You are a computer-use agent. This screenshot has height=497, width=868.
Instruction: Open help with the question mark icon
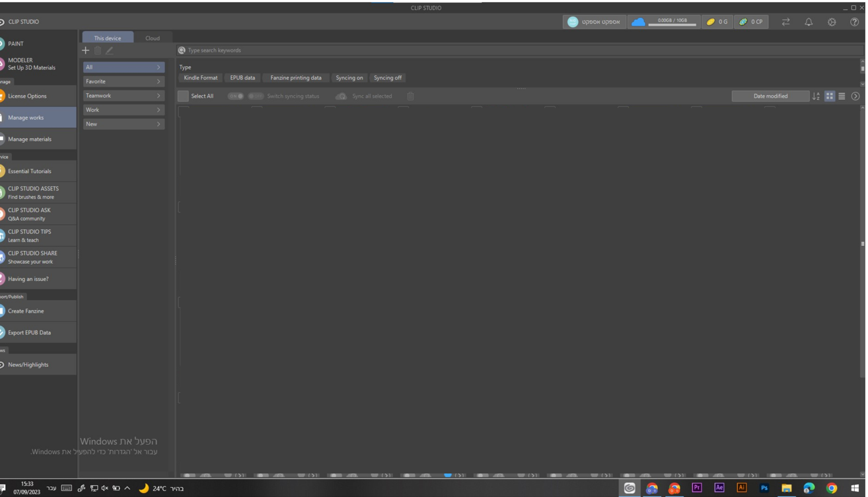pos(854,22)
